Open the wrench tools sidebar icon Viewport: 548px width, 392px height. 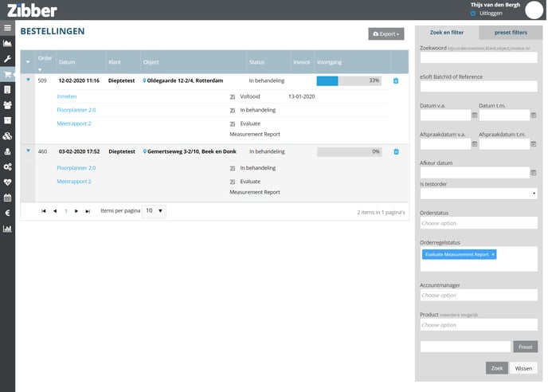click(x=7, y=59)
